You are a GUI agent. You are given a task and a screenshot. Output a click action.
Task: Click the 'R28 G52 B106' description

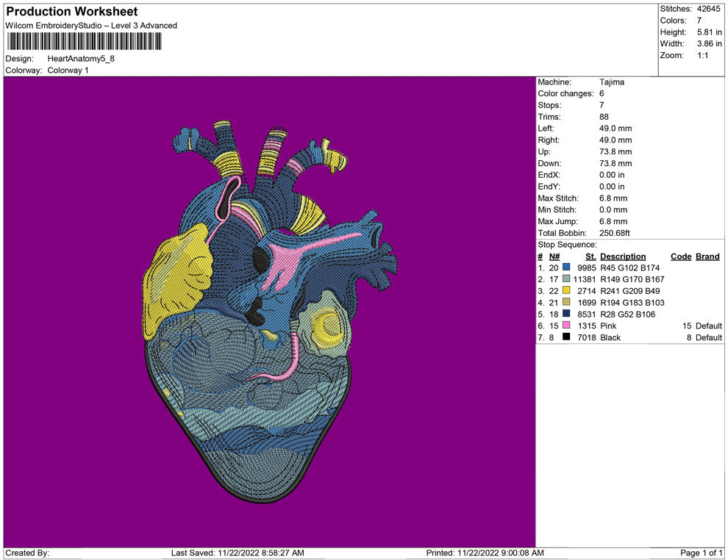click(x=628, y=314)
